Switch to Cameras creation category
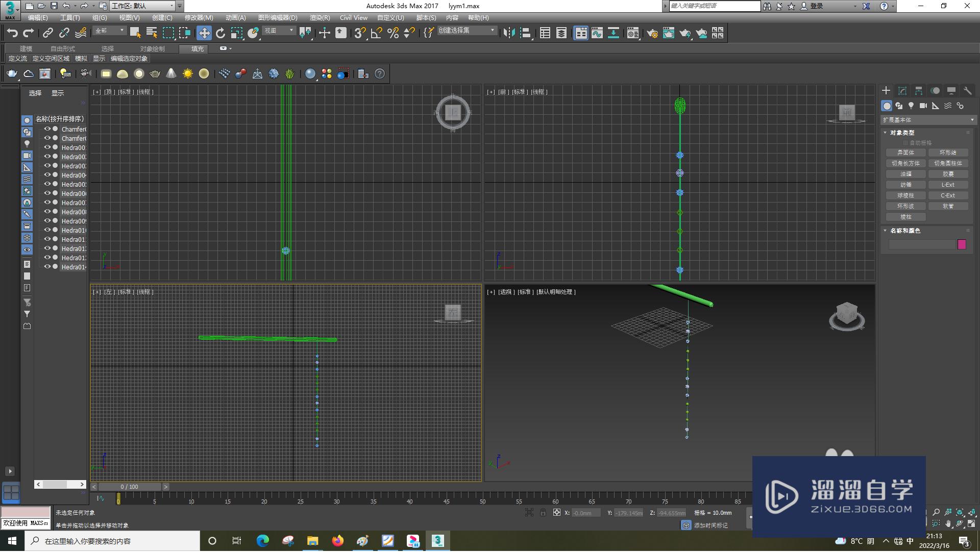 923,106
